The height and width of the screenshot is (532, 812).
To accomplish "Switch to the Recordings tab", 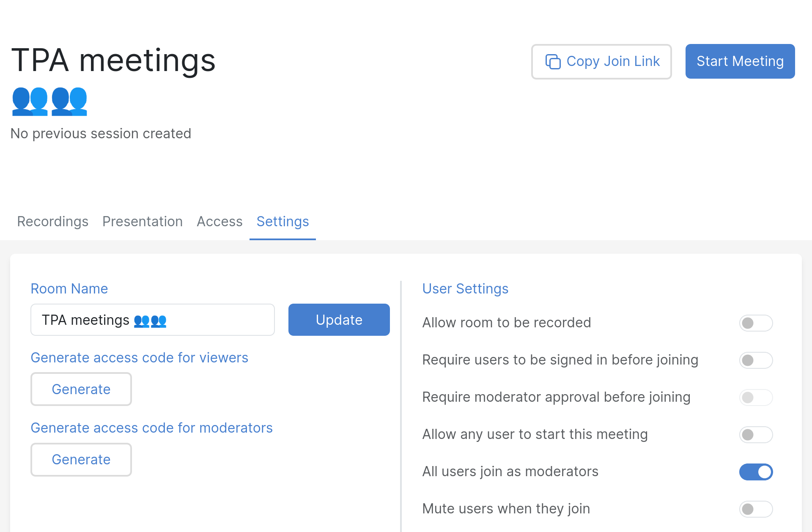I will pos(52,221).
